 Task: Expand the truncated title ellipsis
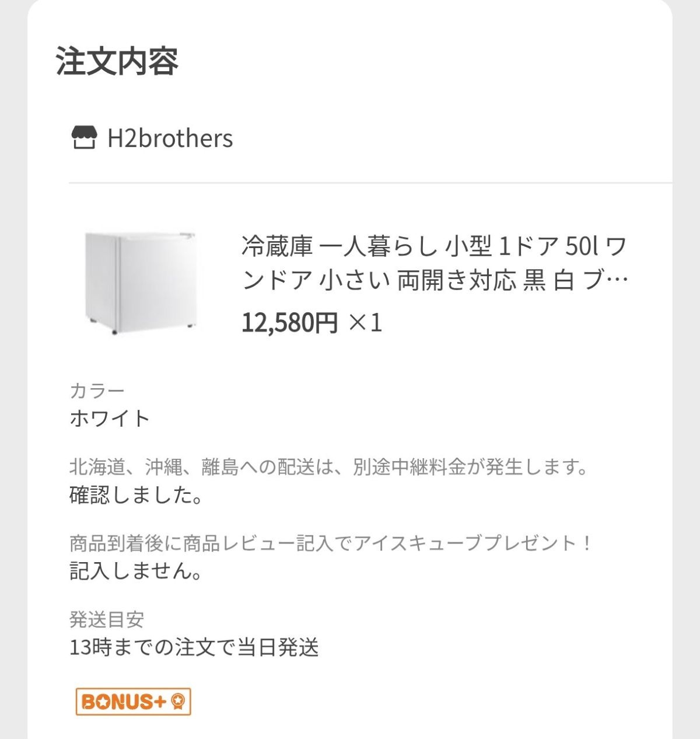[618, 281]
